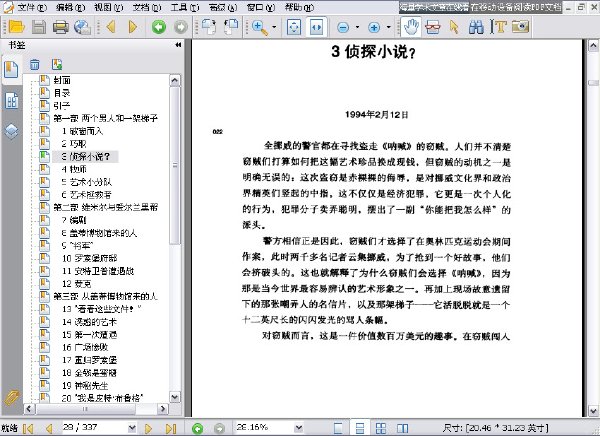Open the 文件 menu
Screen dimensions: 600x436
pyautogui.click(x=32, y=7)
